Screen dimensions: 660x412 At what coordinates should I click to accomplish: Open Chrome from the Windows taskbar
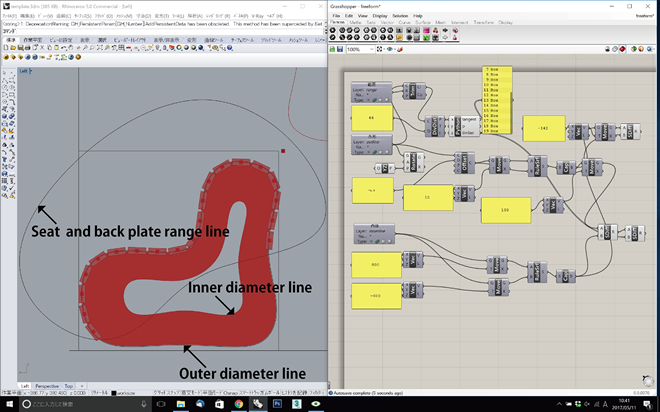(239, 404)
